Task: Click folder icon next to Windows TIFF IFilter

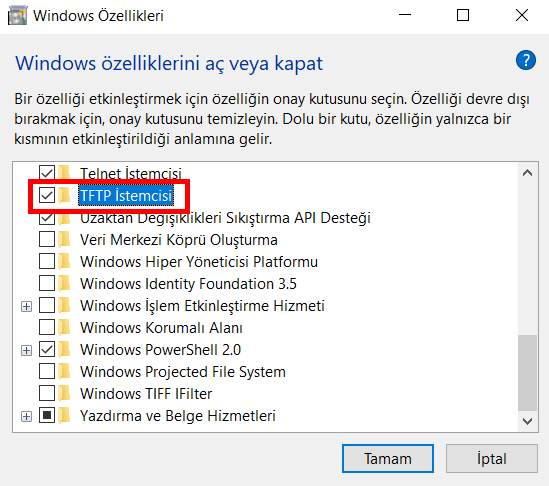Action: [64, 394]
